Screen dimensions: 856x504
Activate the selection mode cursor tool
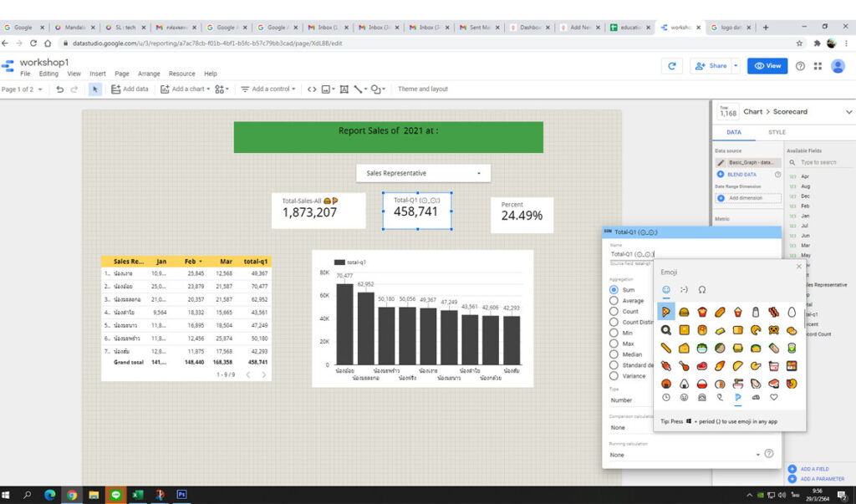click(95, 89)
